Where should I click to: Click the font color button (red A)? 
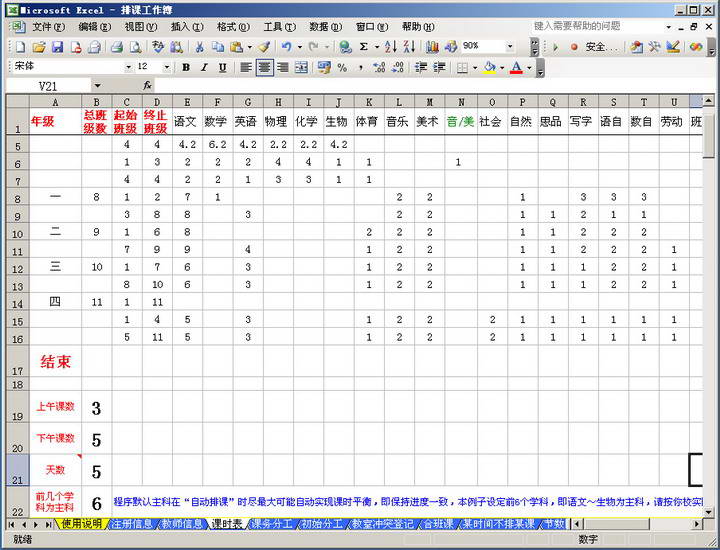click(x=516, y=67)
